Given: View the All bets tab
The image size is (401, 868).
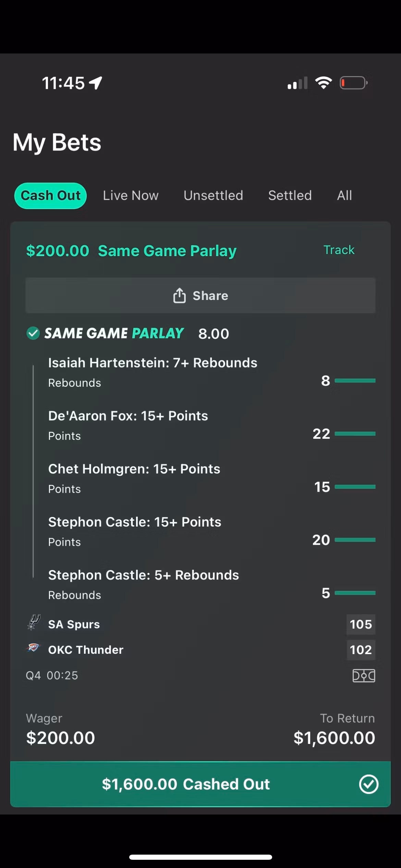Looking at the screenshot, I should pyautogui.click(x=344, y=195).
